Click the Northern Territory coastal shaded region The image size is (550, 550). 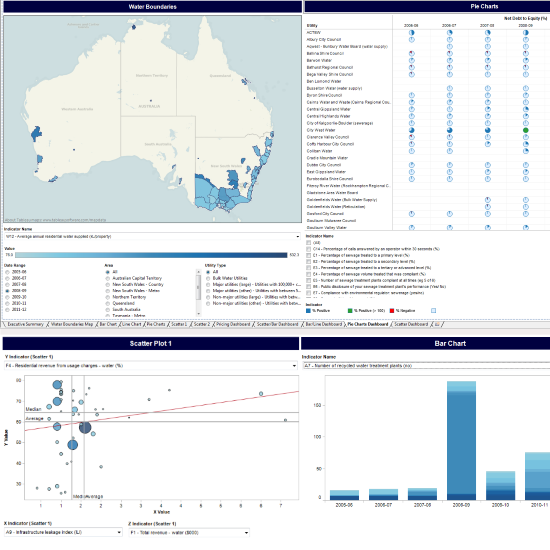134,27
